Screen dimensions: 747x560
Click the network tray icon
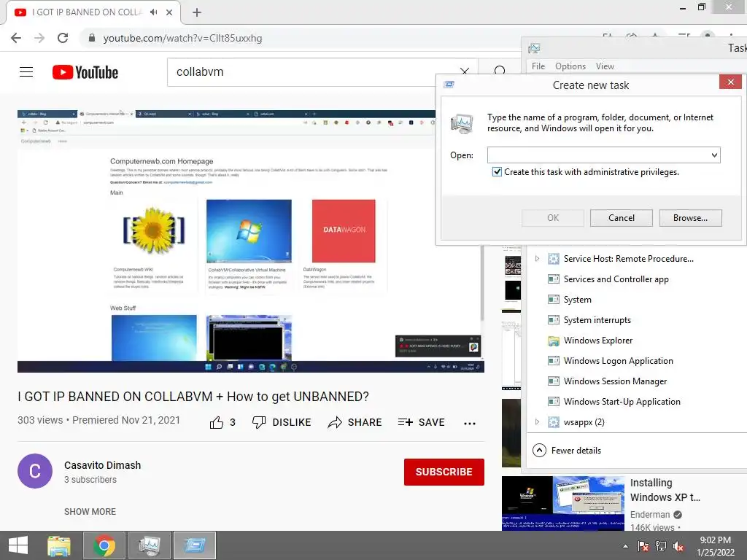coord(661,546)
